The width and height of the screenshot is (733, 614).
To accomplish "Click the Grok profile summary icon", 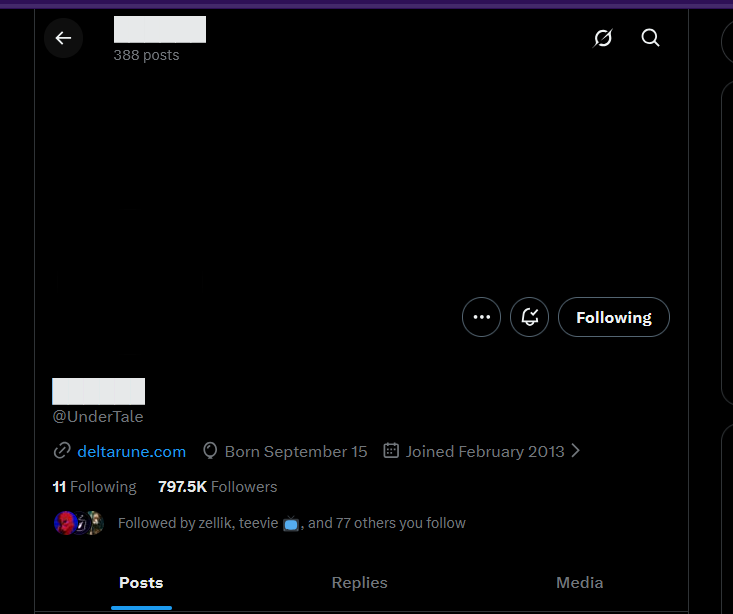I will pyautogui.click(x=603, y=38).
